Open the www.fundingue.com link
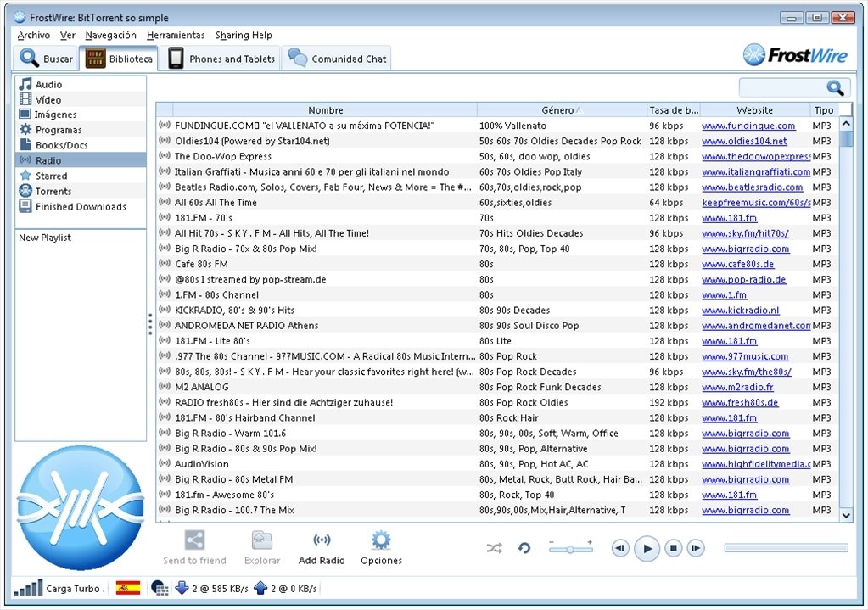The height and width of the screenshot is (610, 868). (x=748, y=126)
